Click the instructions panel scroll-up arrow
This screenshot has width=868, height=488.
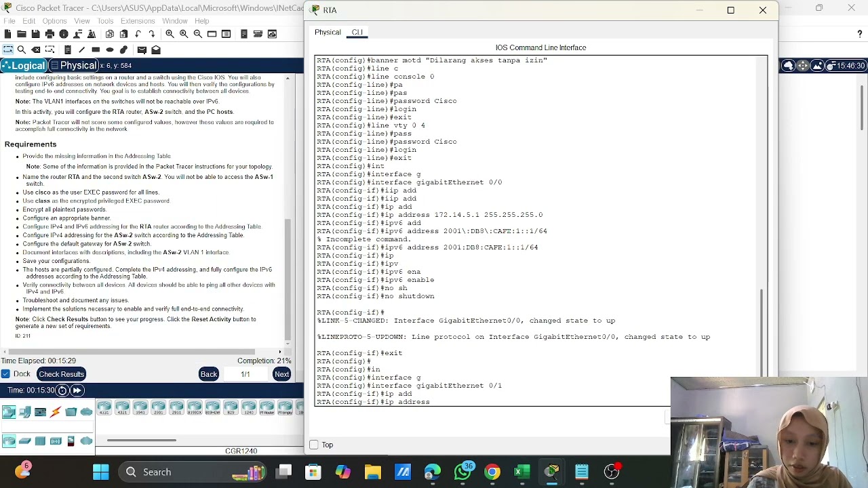point(288,79)
